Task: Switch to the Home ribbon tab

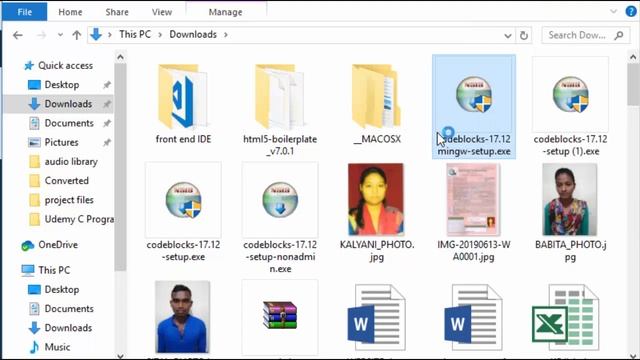Action: tap(70, 12)
